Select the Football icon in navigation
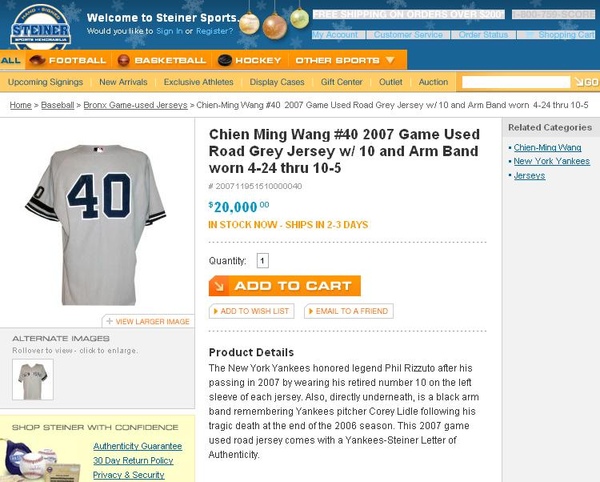The width and height of the screenshot is (600, 482). point(37,60)
